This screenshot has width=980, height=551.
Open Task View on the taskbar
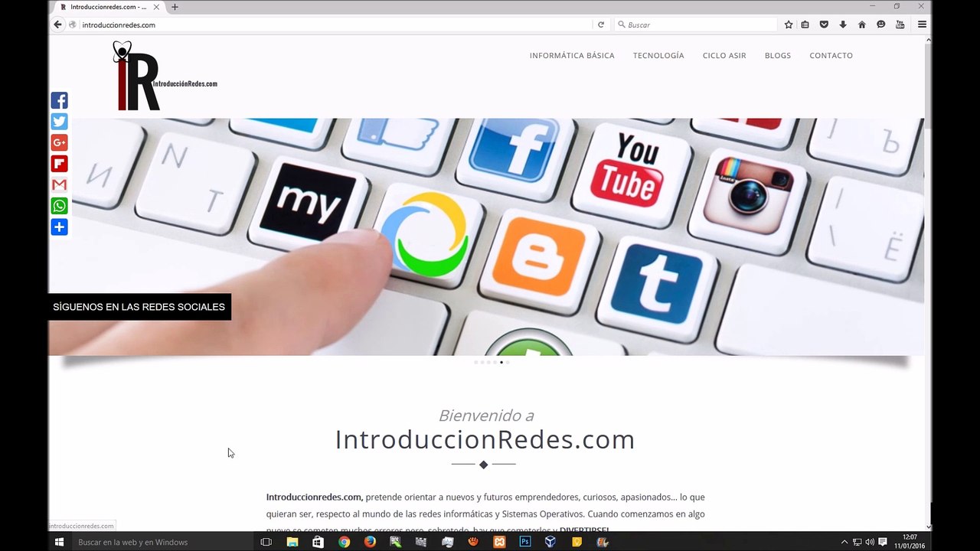coord(266,542)
